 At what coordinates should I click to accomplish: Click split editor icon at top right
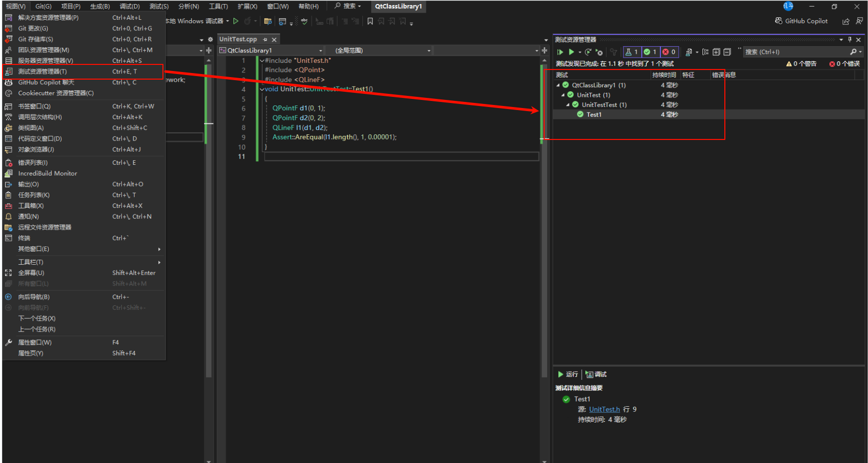[x=545, y=50]
